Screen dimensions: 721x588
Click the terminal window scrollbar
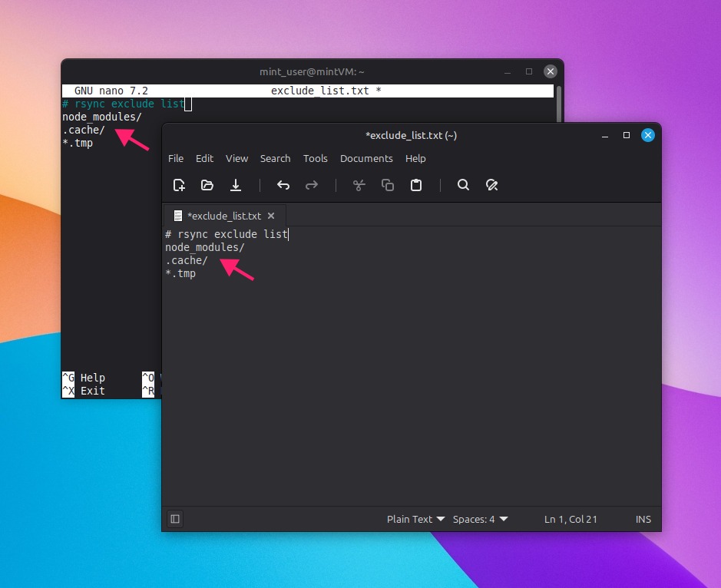pyautogui.click(x=559, y=104)
